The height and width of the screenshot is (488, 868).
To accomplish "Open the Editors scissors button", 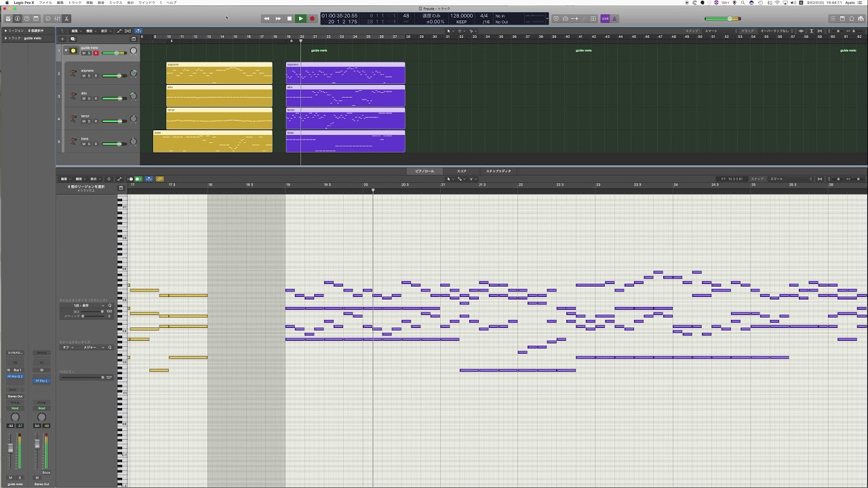I will coord(66,18).
